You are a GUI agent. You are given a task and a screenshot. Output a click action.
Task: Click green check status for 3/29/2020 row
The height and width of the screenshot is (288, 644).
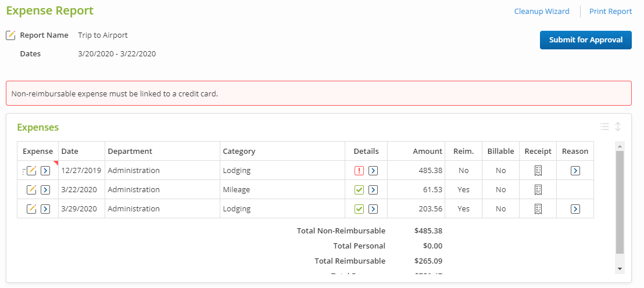click(x=359, y=209)
